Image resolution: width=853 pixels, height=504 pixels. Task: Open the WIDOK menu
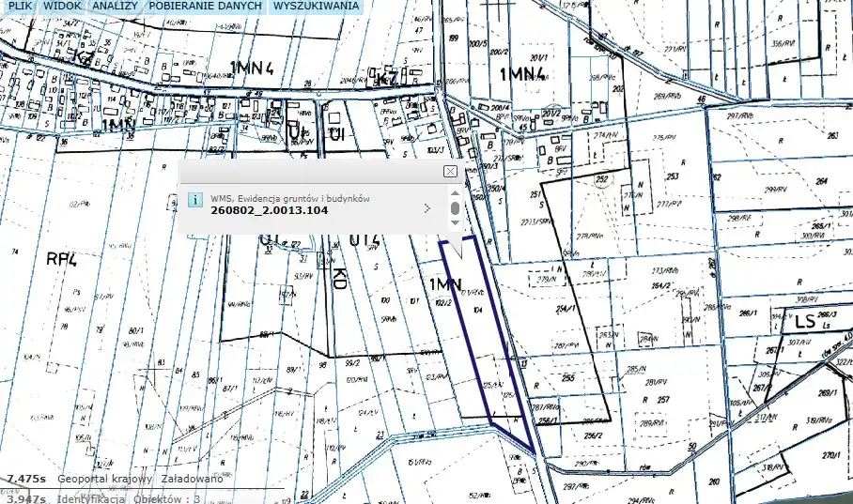point(62,7)
